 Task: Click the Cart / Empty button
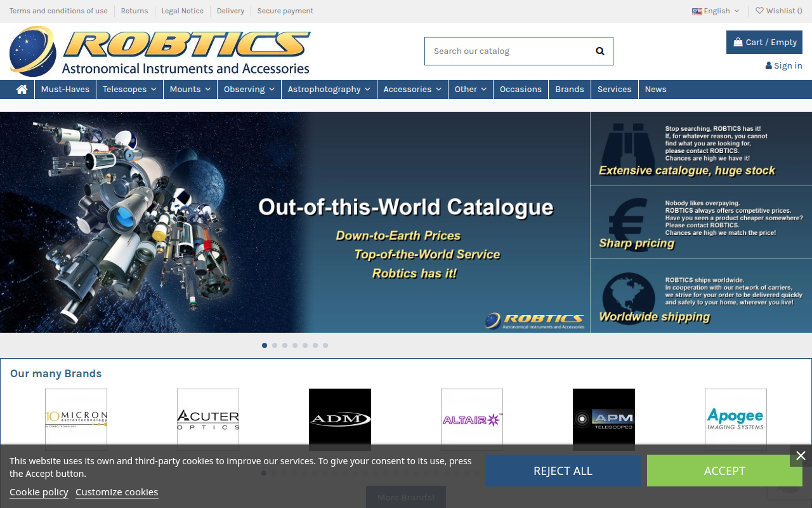pos(764,43)
